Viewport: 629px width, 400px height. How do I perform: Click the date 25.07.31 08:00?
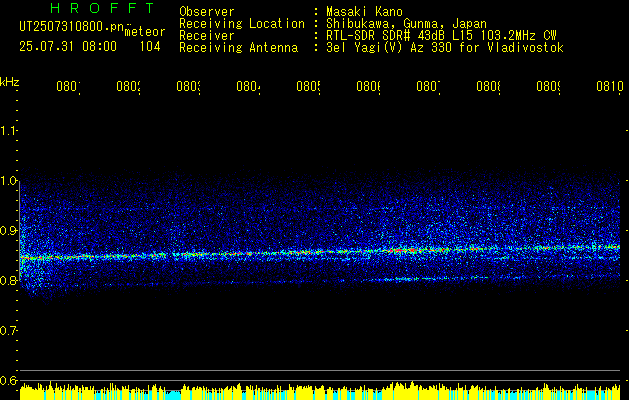(x=68, y=47)
